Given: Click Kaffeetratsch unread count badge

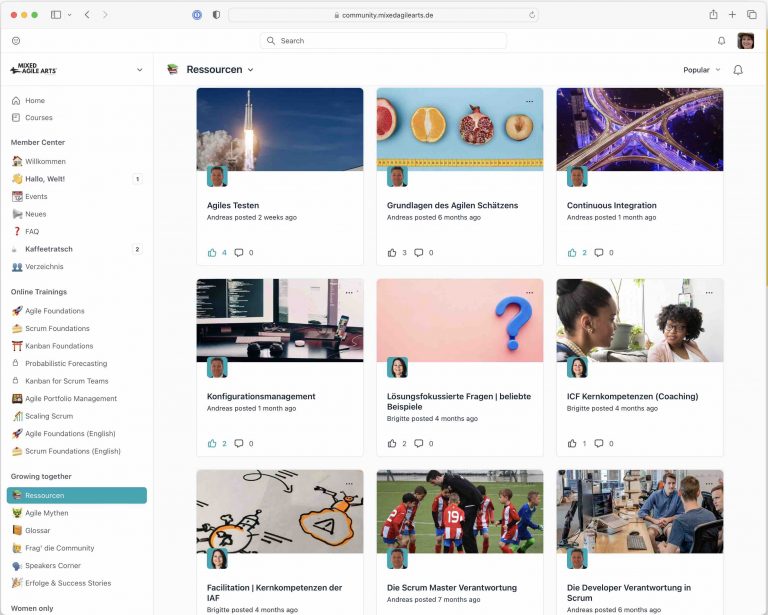Looking at the screenshot, I should [137, 249].
